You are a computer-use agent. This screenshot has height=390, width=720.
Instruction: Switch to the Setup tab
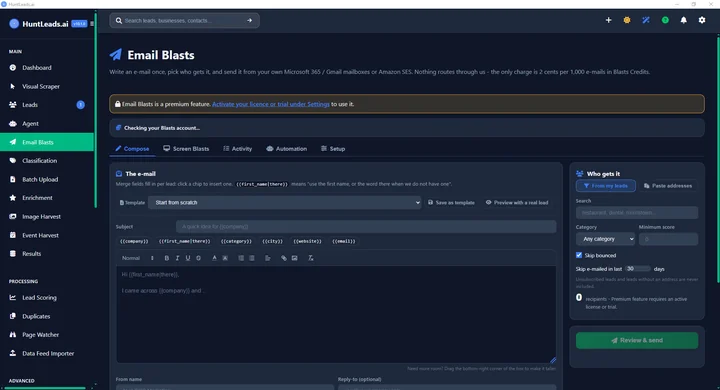coord(333,149)
